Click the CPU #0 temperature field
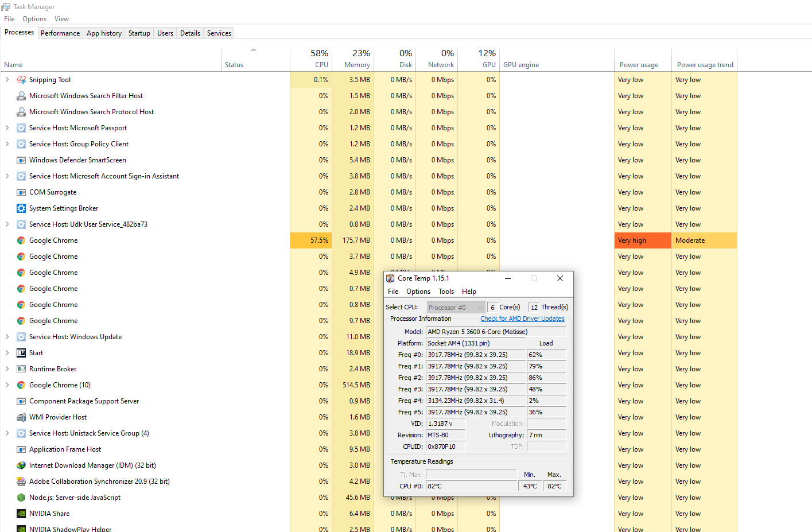The width and height of the screenshot is (812, 532). pyautogui.click(x=472, y=486)
